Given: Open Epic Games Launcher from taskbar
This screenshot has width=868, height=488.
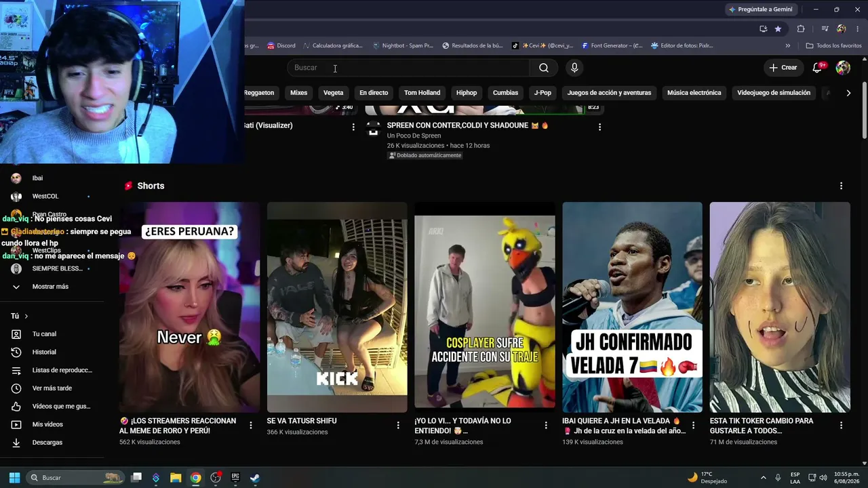Looking at the screenshot, I should (235, 478).
